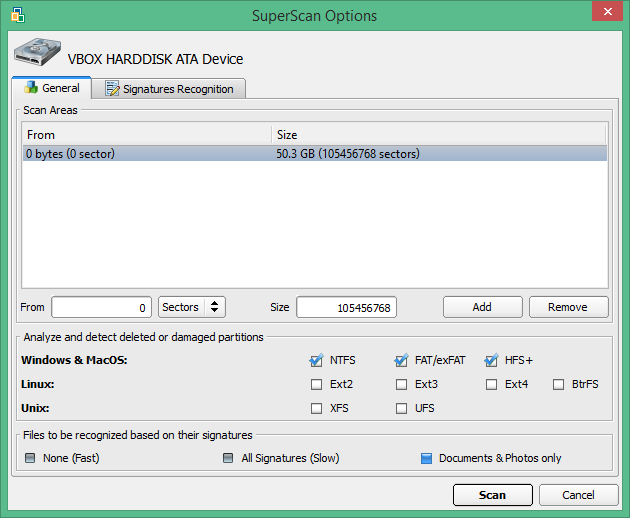
Task: Disable FAT/exFAT partition detection
Action: pyautogui.click(x=402, y=360)
